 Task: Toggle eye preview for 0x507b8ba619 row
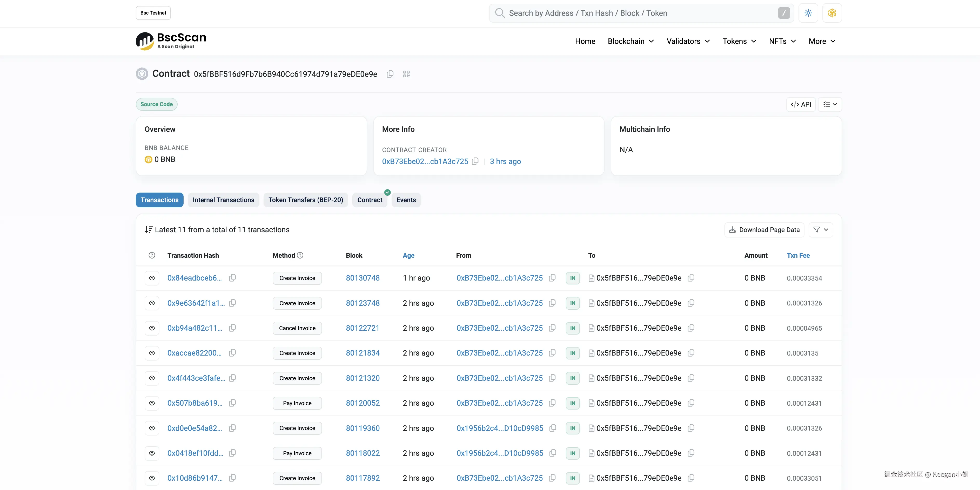pyautogui.click(x=152, y=403)
